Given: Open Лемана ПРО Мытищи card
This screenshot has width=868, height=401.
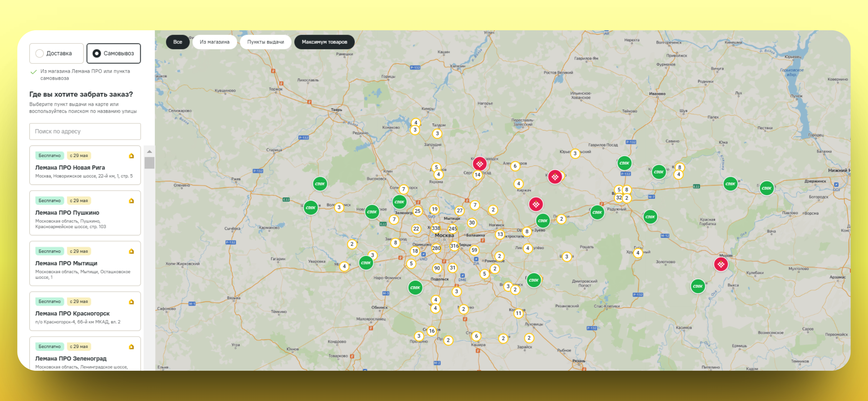Looking at the screenshot, I should pyautogui.click(x=85, y=263).
